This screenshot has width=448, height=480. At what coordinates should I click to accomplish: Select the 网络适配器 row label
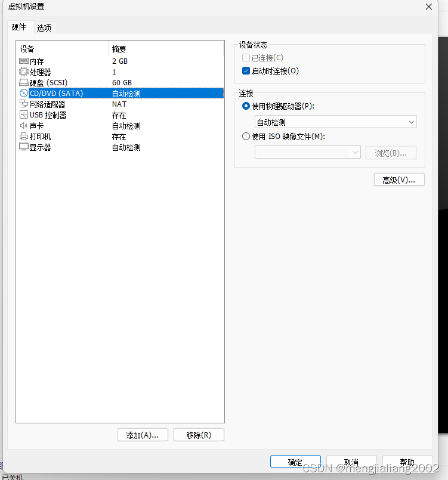(x=48, y=104)
